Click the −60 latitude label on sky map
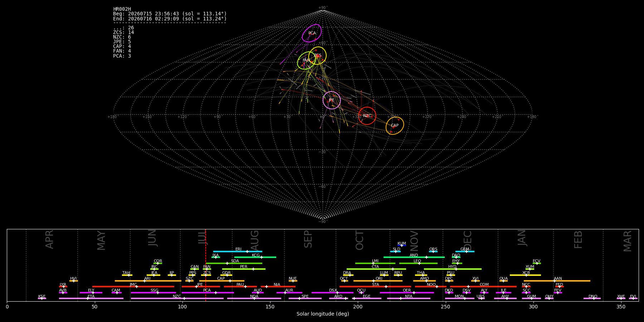Image resolution: width=644 pixels, height=322 pixels. tap(322, 187)
